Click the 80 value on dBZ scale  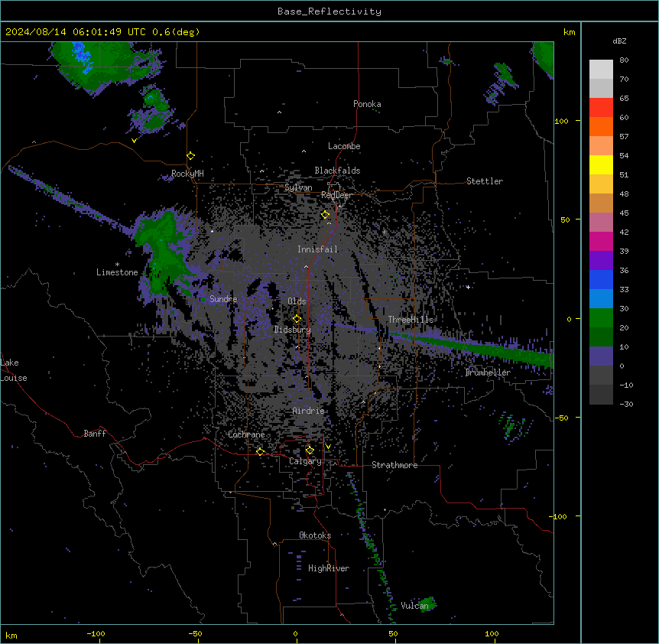tap(624, 60)
